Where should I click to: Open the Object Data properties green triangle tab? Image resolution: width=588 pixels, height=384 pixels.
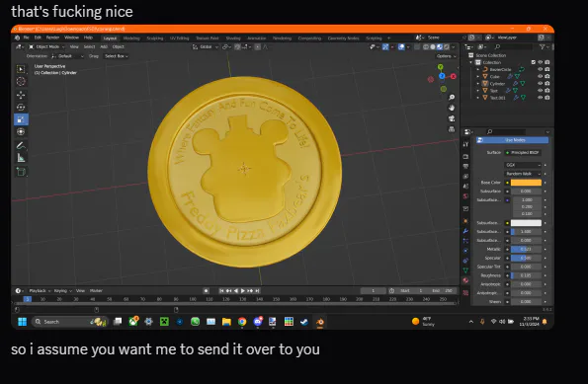pos(465,270)
